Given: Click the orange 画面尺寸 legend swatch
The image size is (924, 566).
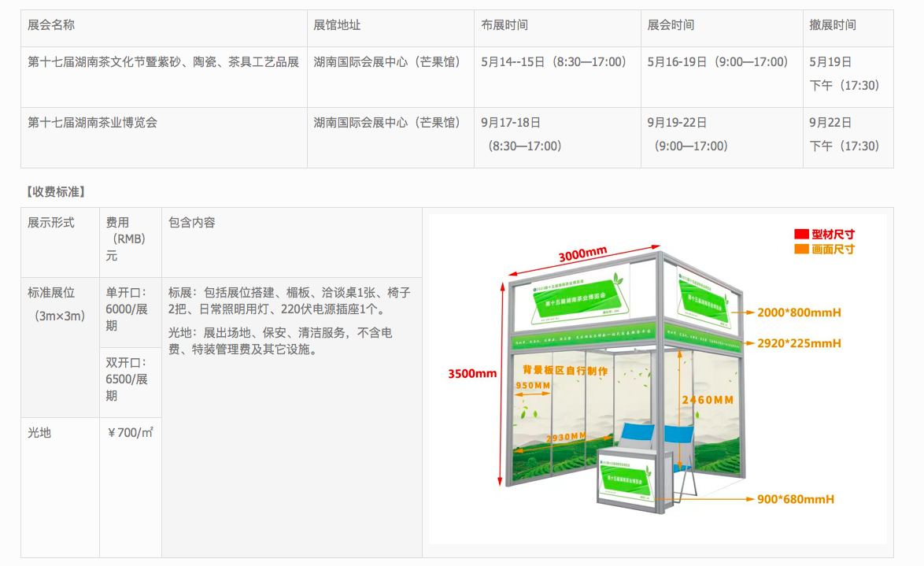Looking at the screenshot, I should coord(801,249).
